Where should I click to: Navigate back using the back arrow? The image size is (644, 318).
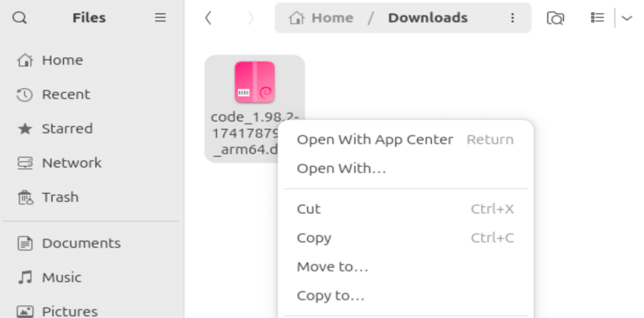pos(209,18)
